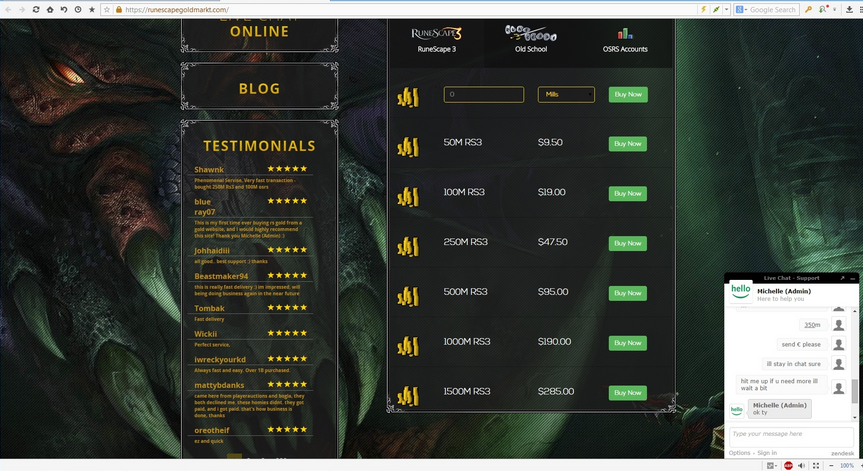
Task: Click the gold coins icon beside 50M RS3
Action: (x=408, y=147)
